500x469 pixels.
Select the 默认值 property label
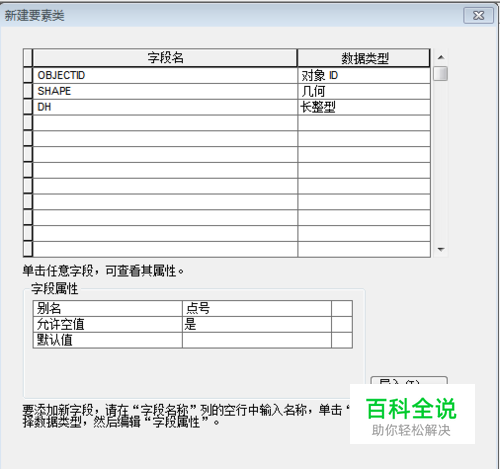click(x=108, y=340)
